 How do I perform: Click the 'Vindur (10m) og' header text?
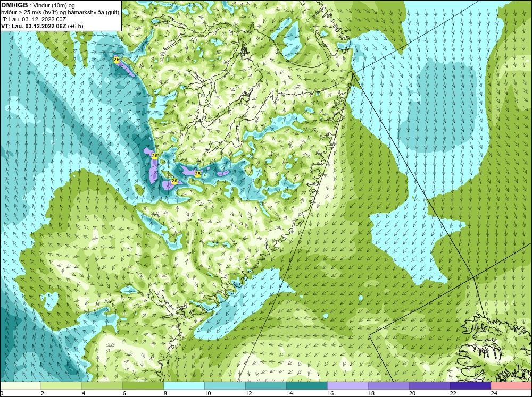[54, 5]
